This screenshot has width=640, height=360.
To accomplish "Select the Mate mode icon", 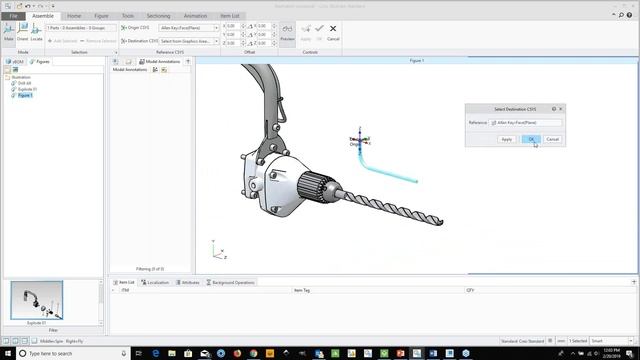I will click(9, 31).
